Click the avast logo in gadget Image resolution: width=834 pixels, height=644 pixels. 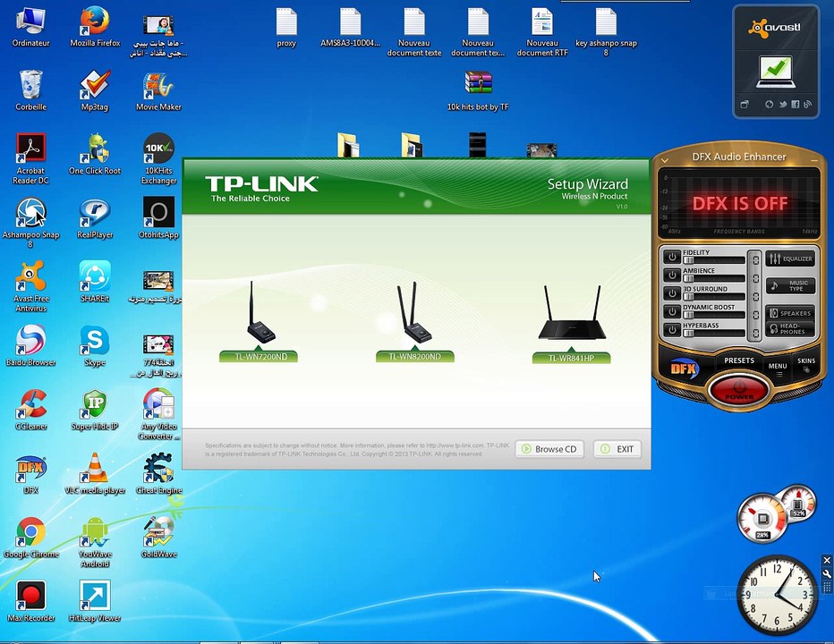774,28
